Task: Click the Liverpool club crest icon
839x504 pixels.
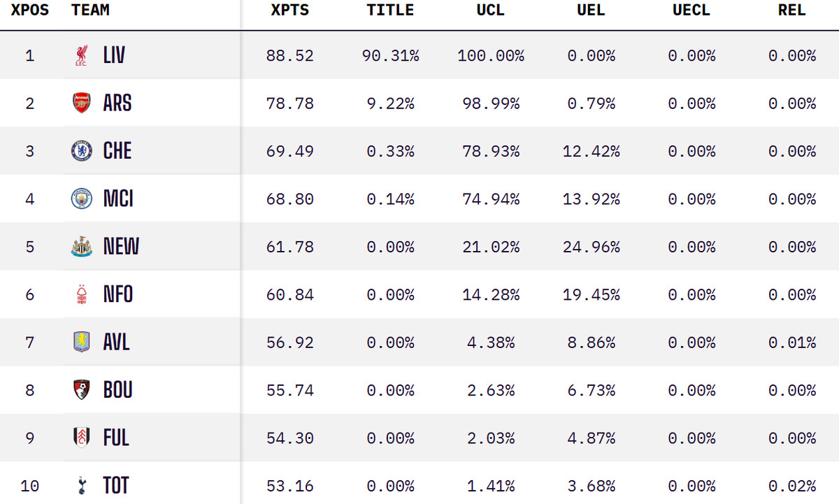Action: click(x=82, y=56)
